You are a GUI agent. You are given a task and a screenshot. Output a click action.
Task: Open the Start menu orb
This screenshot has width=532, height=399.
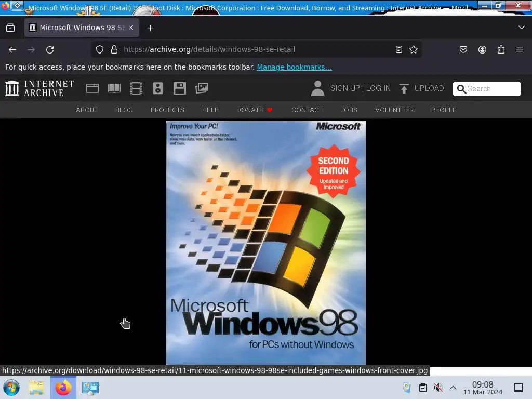pos(11,388)
